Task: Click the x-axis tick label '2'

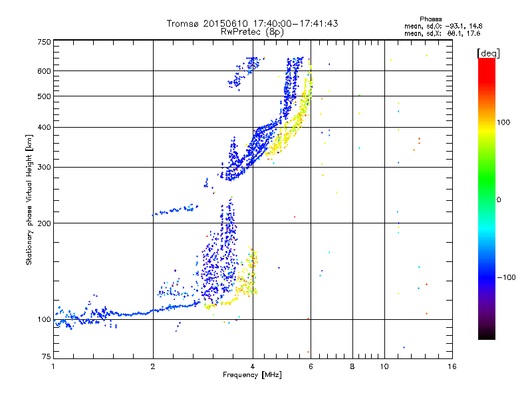Action: (153, 366)
